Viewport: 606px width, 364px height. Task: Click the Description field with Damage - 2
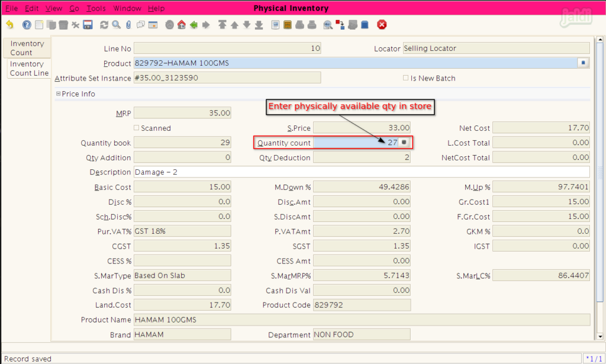[x=362, y=172]
